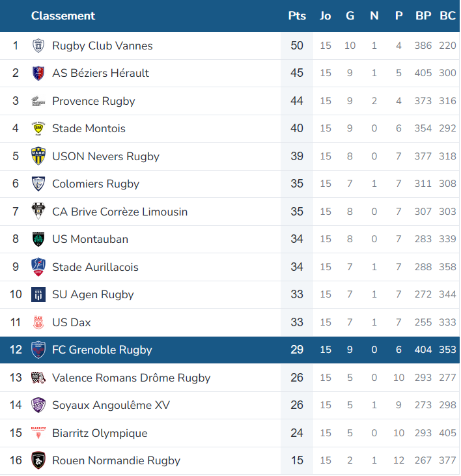Click the Biarritz Olympique red logo
The height and width of the screenshot is (476, 461).
coord(38,433)
